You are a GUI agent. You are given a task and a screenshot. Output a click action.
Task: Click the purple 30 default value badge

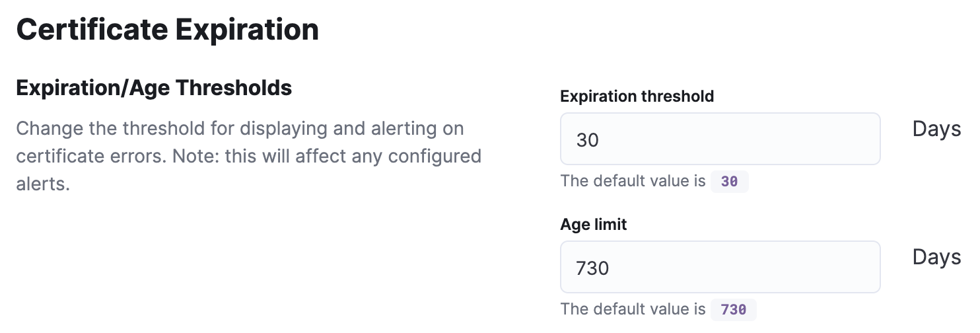click(729, 182)
